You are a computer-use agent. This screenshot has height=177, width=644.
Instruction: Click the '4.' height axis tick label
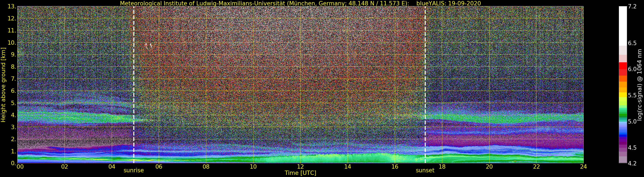[x=14, y=115]
